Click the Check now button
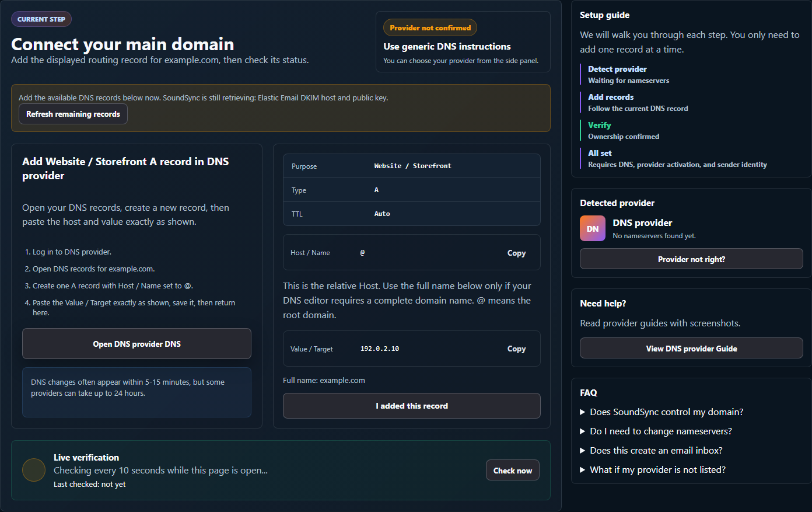812x512 pixels. [513, 471]
